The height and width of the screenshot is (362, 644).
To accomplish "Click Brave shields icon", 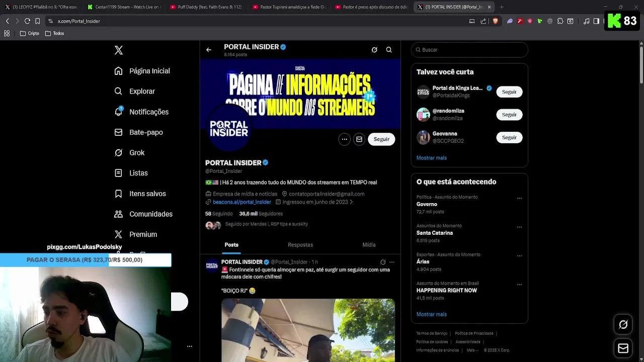I will pos(495,21).
